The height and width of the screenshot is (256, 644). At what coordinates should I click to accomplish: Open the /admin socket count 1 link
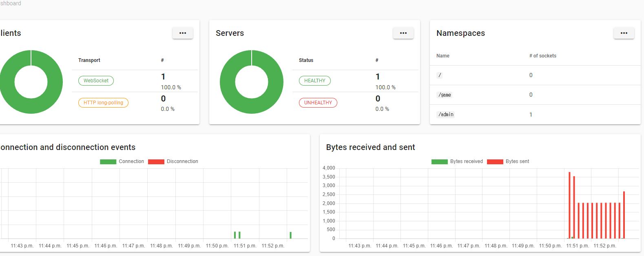pyautogui.click(x=531, y=115)
